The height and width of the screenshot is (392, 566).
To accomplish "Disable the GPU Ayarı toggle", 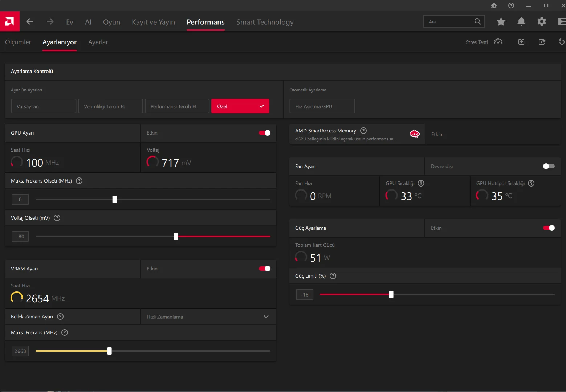I will tap(265, 133).
